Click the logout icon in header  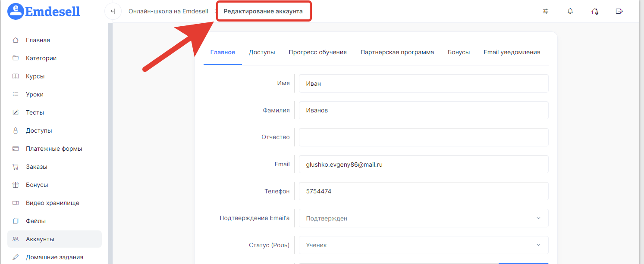point(619,11)
